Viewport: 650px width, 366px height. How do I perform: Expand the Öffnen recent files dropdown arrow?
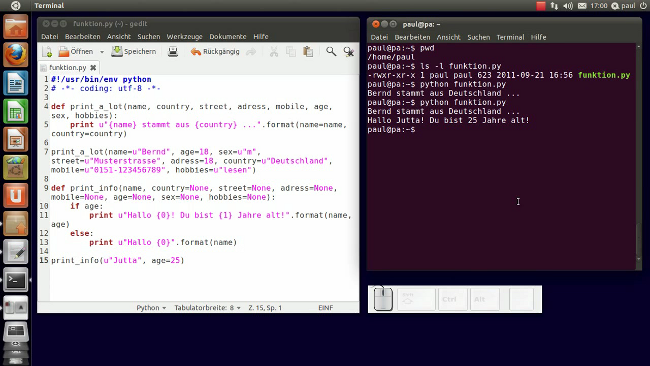pyautogui.click(x=102, y=52)
